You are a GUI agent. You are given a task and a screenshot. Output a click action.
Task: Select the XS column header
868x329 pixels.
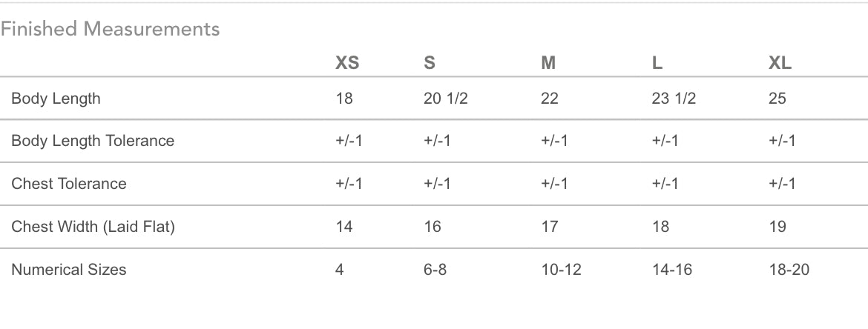347,63
